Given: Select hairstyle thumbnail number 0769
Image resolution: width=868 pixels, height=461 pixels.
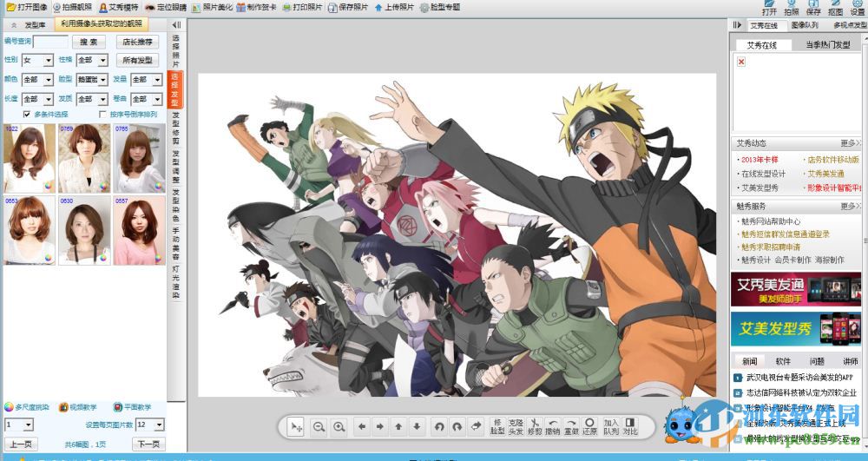Looking at the screenshot, I should coord(83,156).
